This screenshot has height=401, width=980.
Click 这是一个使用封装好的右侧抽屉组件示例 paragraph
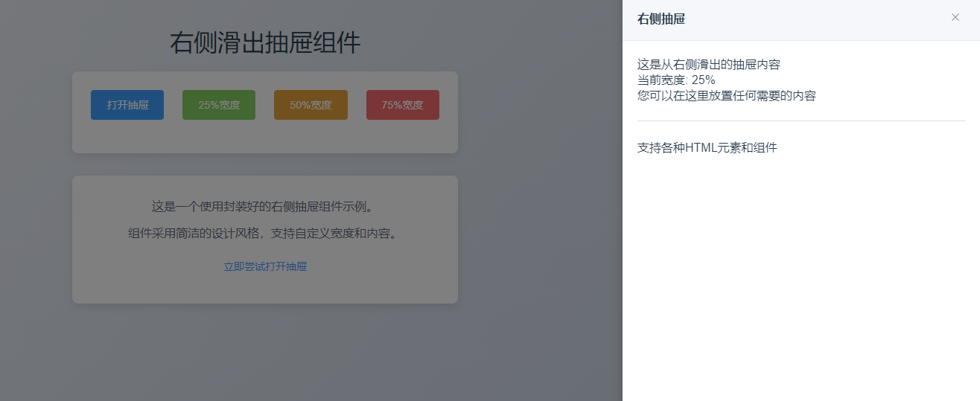(265, 207)
